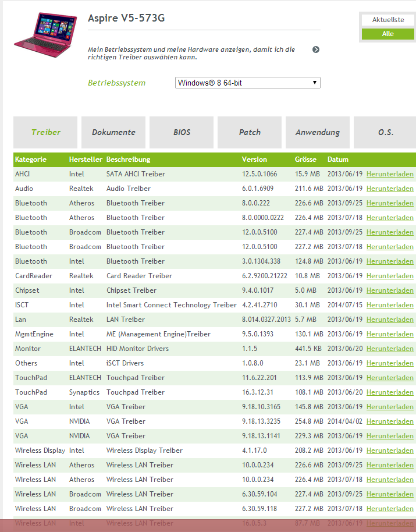This screenshot has width=416, height=532.
Task: Download Broadcom Wireless LAN Treiber version 6.30.59.118
Action: [390, 509]
